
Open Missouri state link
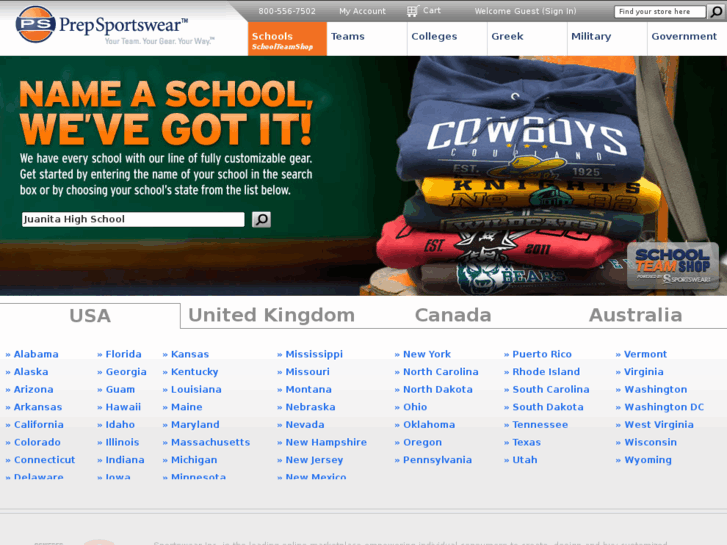(x=307, y=372)
